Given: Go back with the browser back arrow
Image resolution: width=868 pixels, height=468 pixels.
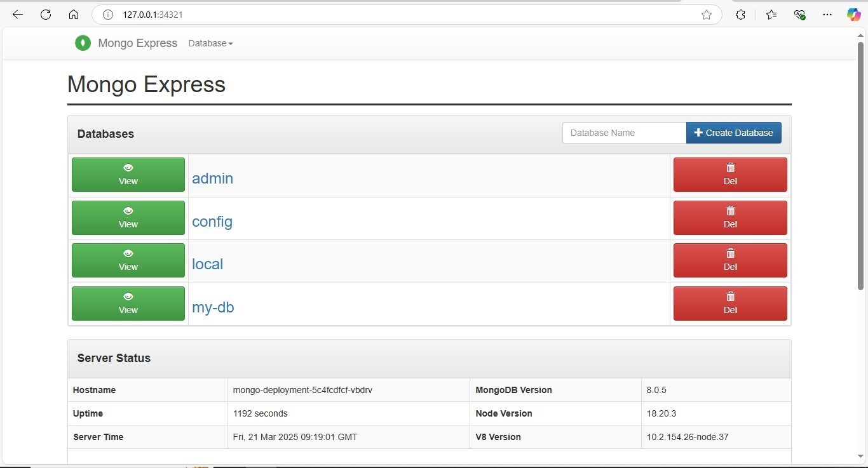Looking at the screenshot, I should (x=18, y=15).
